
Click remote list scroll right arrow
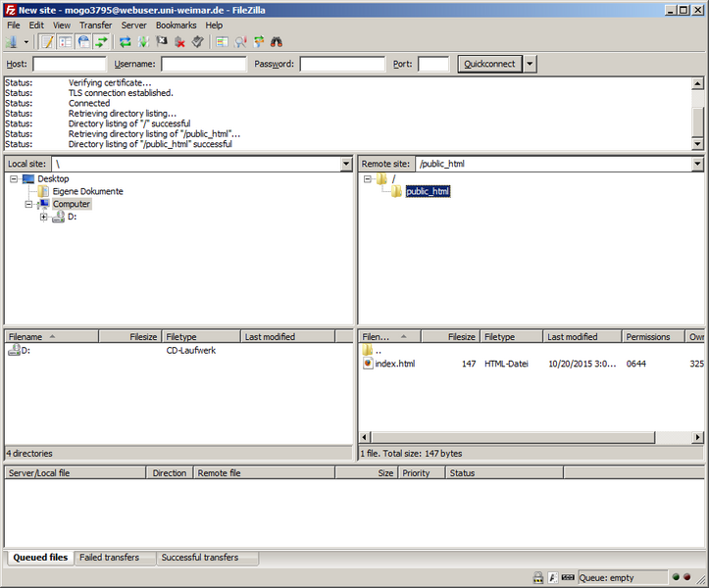(x=697, y=437)
